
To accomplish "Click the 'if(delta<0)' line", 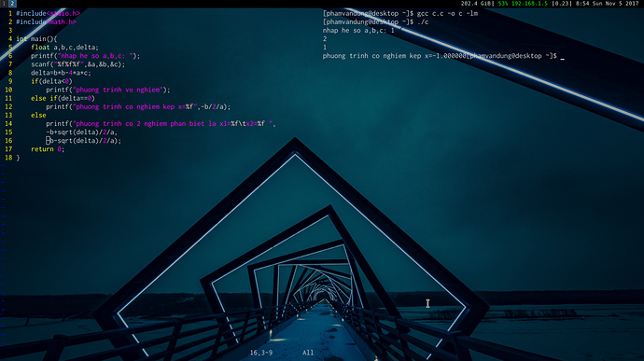I will 51,81.
